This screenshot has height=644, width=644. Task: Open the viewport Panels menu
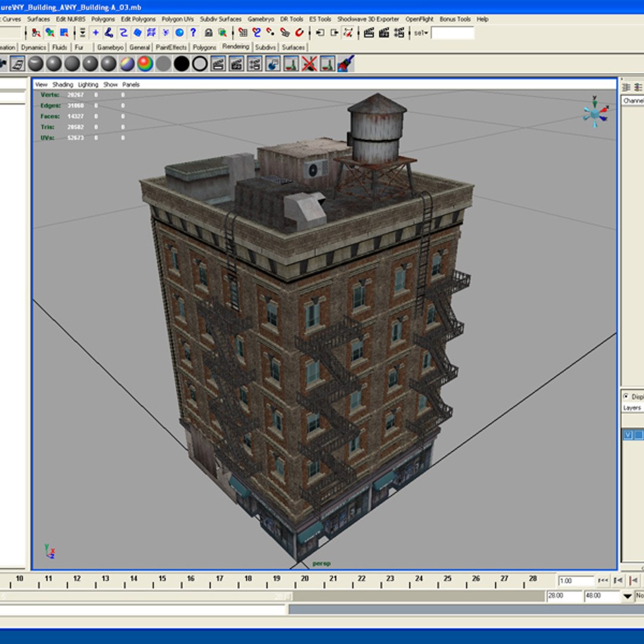131,85
